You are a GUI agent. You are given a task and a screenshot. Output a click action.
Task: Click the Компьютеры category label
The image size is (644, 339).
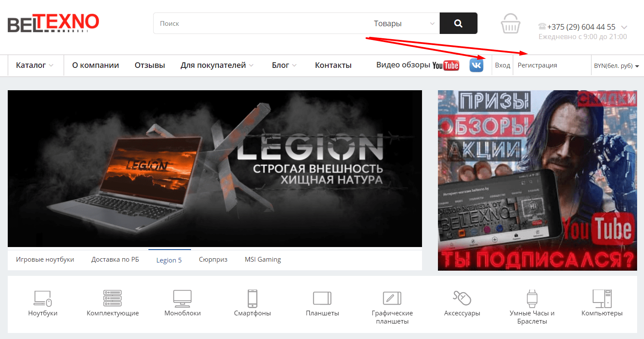[602, 313]
